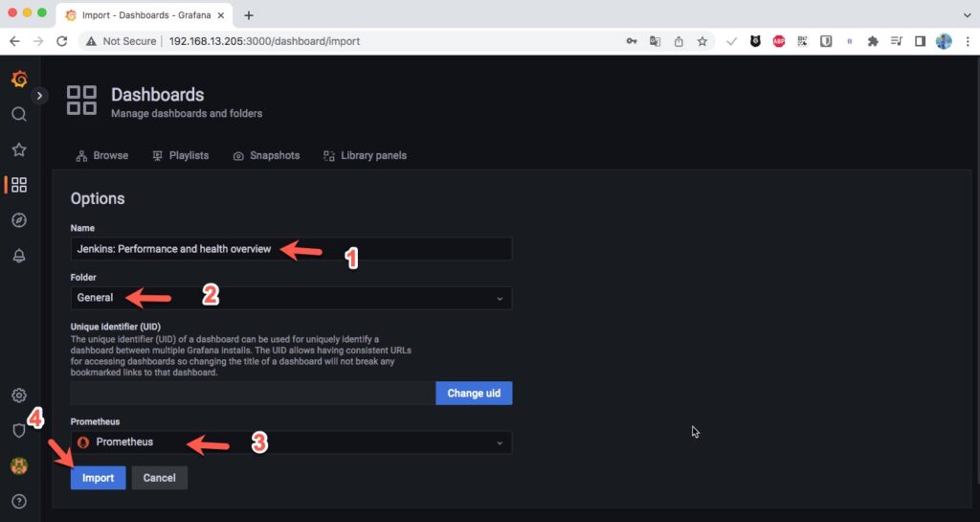Click the dashboard Name input field
The height and width of the screenshot is (522, 980).
click(x=291, y=249)
